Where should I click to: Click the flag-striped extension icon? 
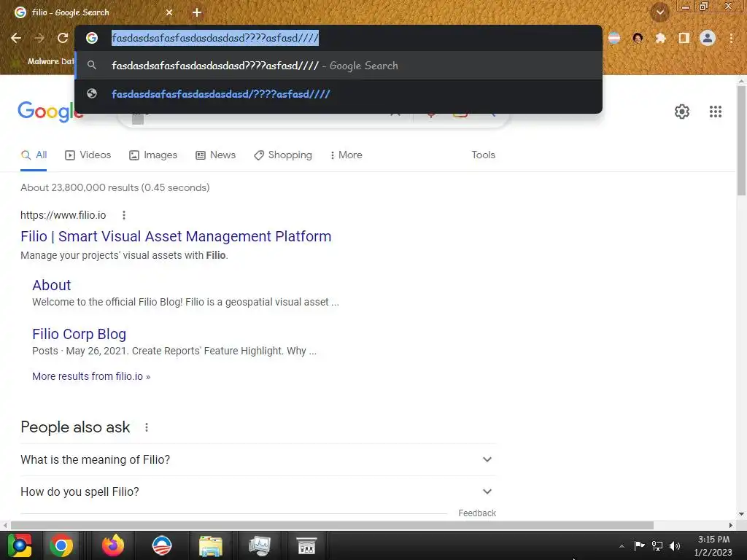tap(614, 38)
